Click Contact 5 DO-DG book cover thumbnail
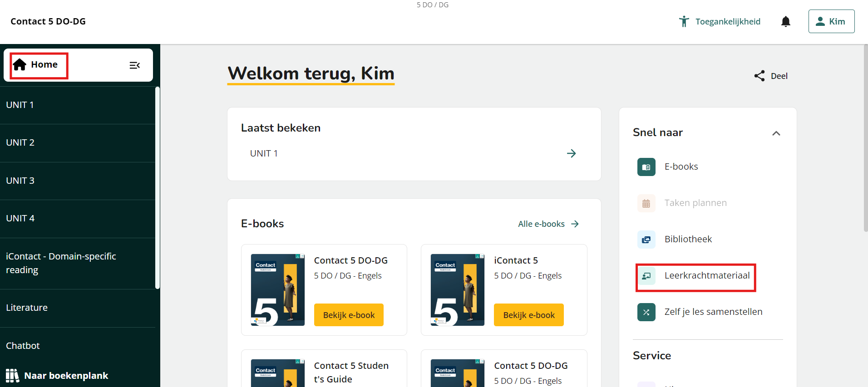 coord(278,290)
